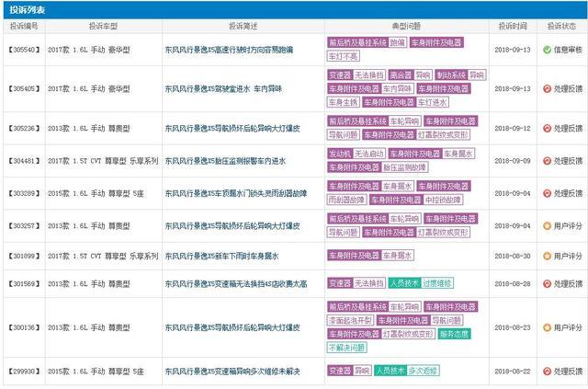588x389 pixels.
Task: Click orange rating icon in row 300136
Action: [548, 327]
